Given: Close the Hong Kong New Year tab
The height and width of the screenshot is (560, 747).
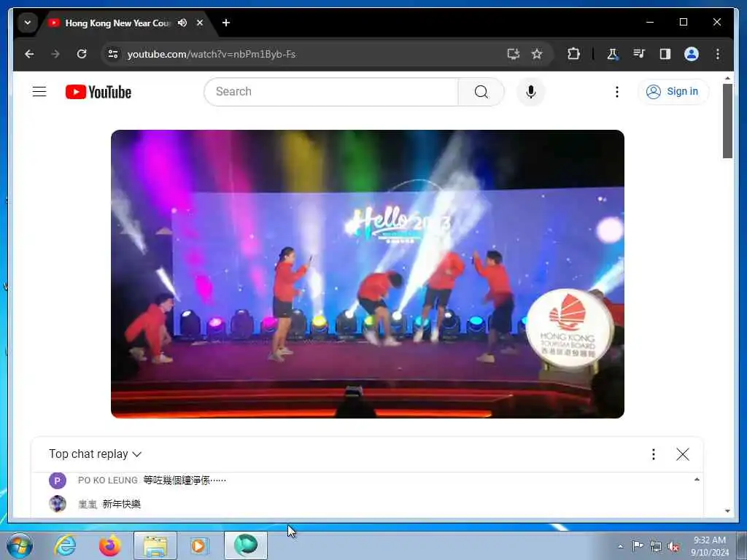Looking at the screenshot, I should [200, 23].
